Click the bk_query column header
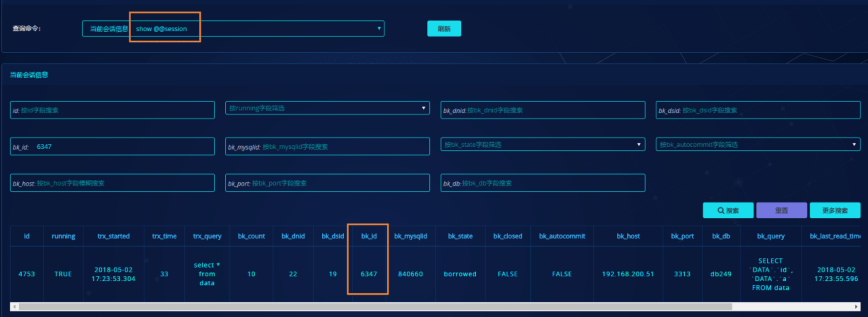The image size is (868, 317). pos(771,236)
